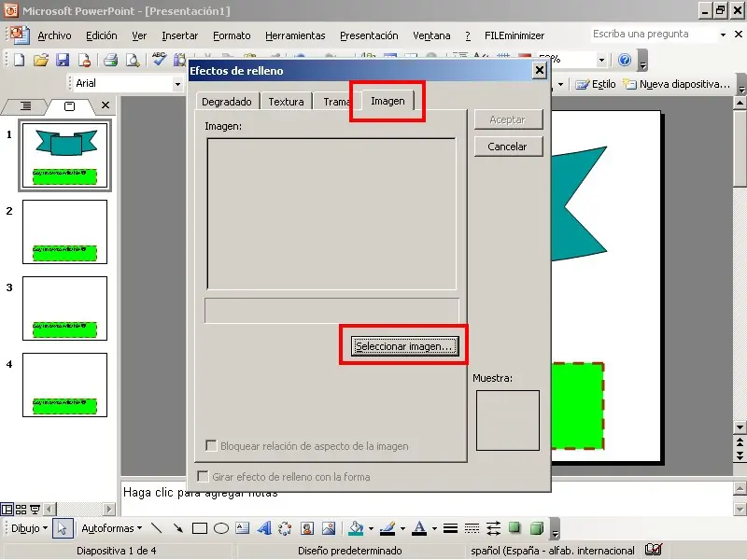Viewport: 747px width, 560px height.
Task: Switch to the Trama tab
Action: click(336, 102)
